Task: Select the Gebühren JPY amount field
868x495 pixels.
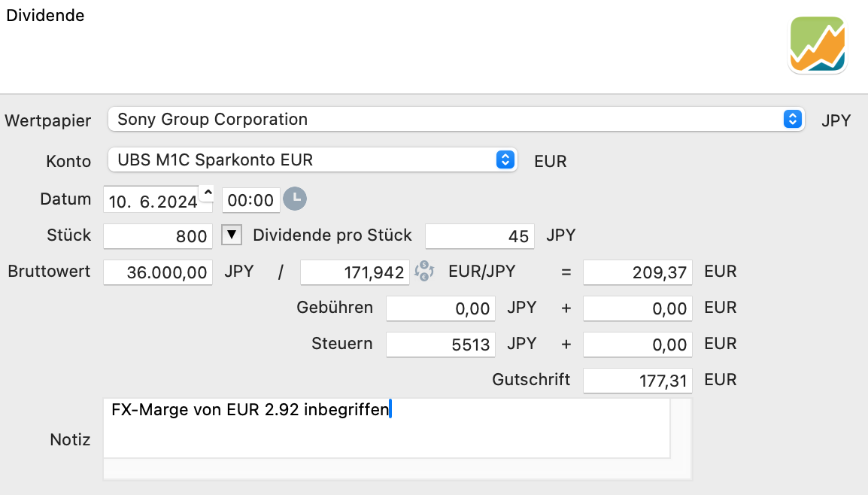Action: [x=440, y=308]
